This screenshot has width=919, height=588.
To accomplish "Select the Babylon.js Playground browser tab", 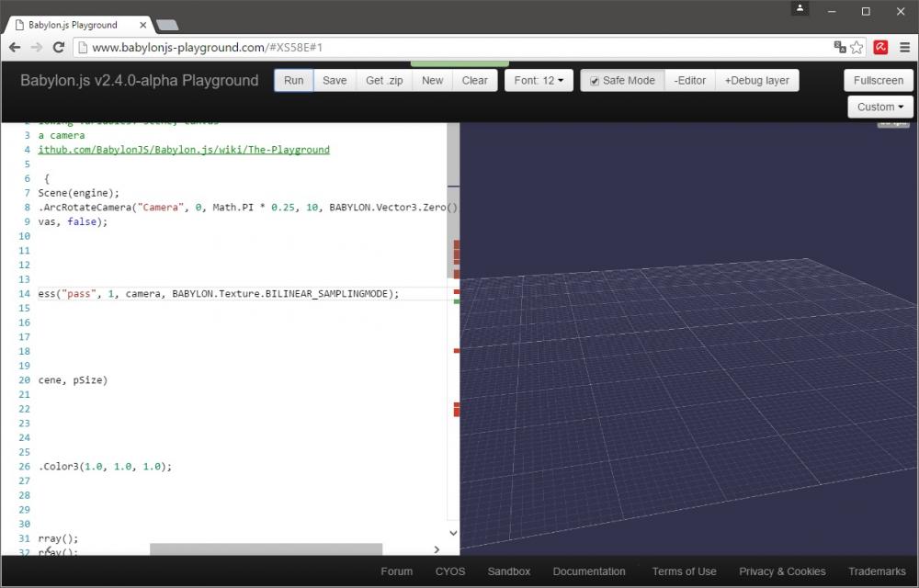I will pos(74,25).
